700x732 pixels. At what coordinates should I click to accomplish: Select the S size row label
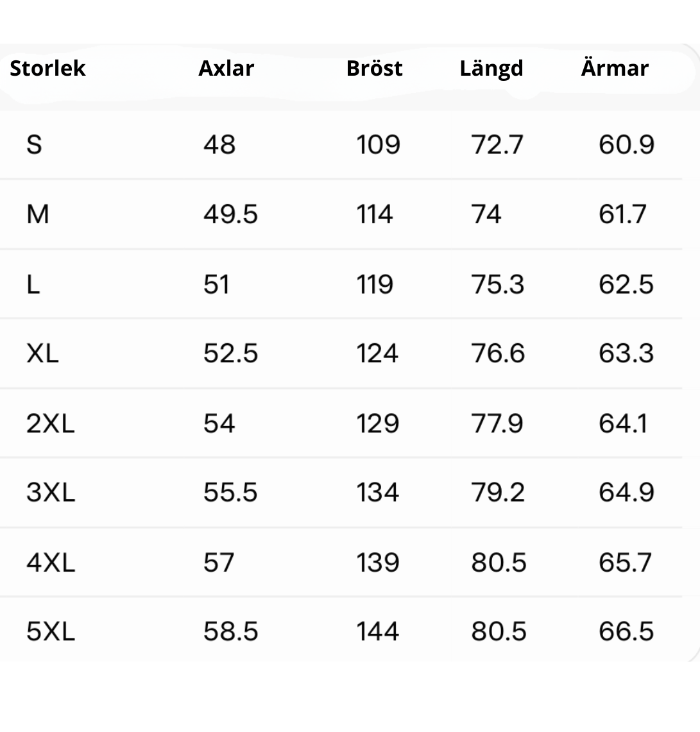[34, 144]
